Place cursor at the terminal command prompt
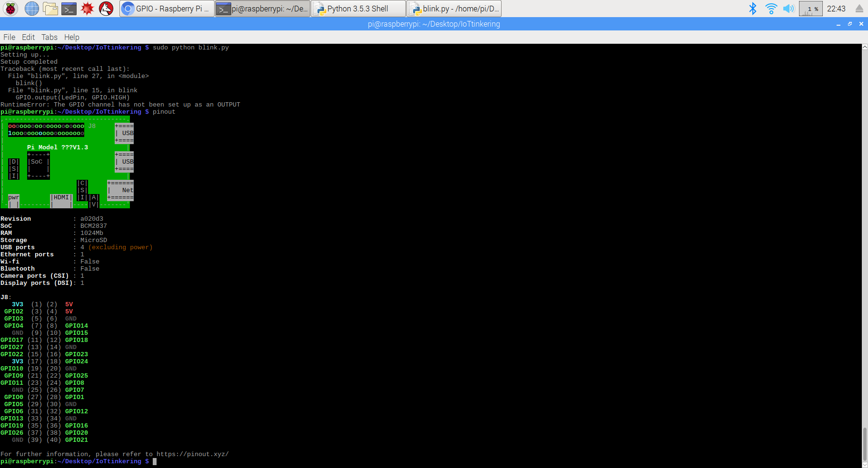 (154, 461)
